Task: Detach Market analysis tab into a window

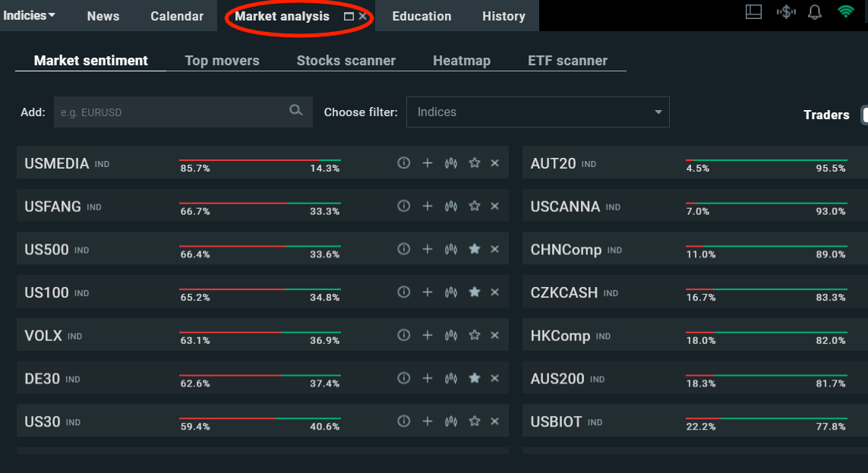Action: click(x=349, y=16)
